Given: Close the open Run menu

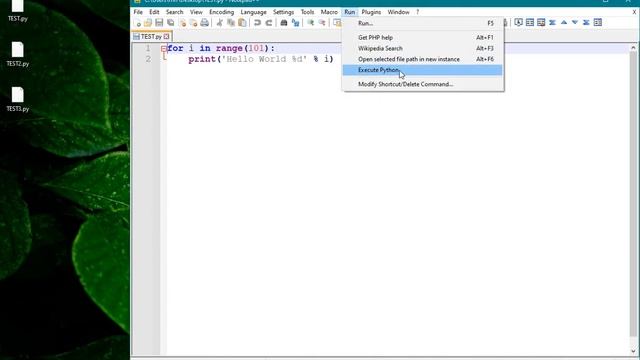Looking at the screenshot, I should point(349,12).
